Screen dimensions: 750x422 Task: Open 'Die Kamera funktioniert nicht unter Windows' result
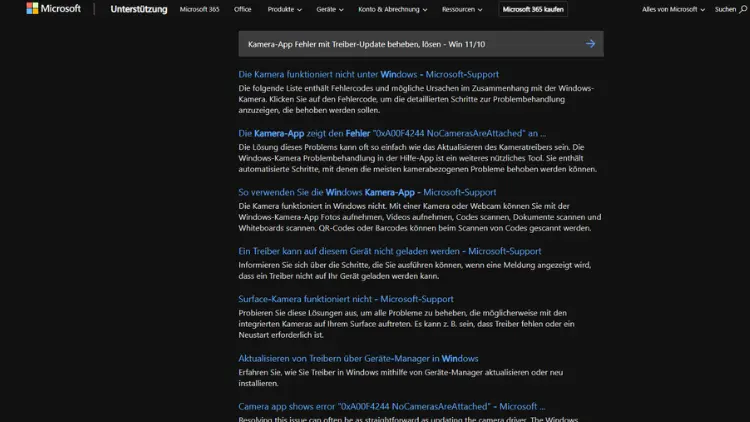[368, 74]
